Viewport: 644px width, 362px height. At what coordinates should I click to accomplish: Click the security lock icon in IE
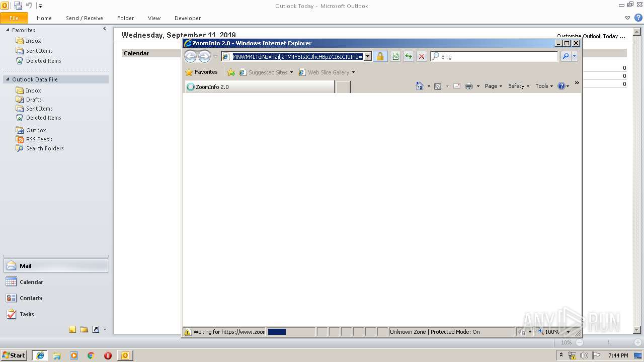pos(380,56)
